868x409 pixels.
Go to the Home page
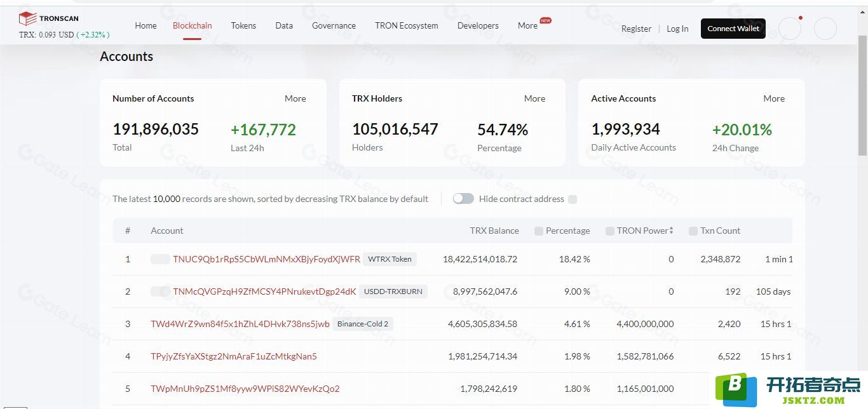point(146,25)
